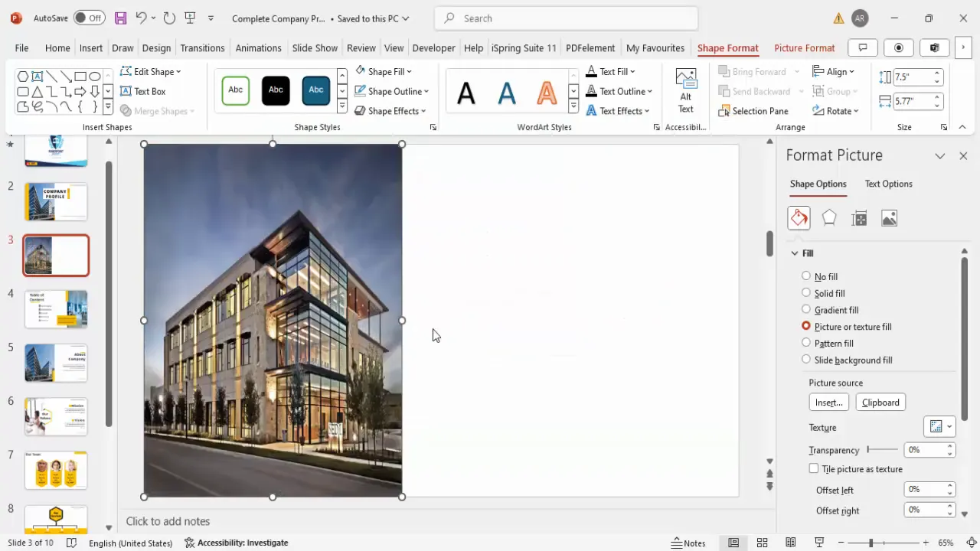
Task: Toggle the AutoSave switch
Action: pyautogui.click(x=90, y=18)
